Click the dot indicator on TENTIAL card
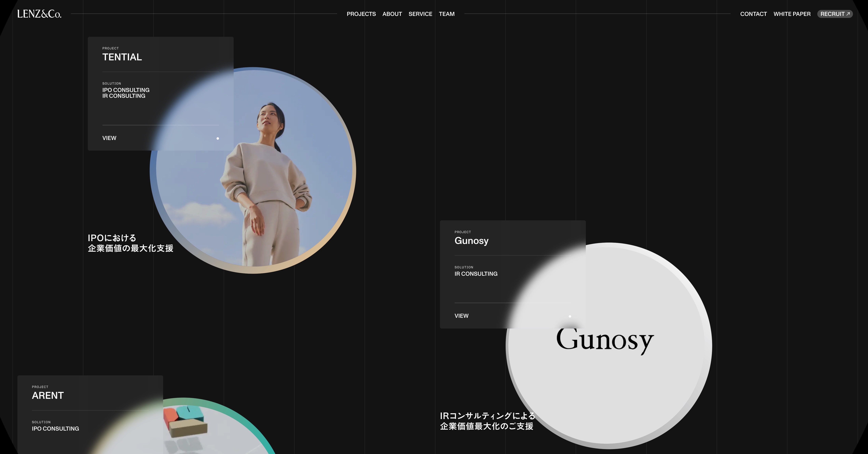Viewport: 868px width, 454px height. [x=218, y=138]
